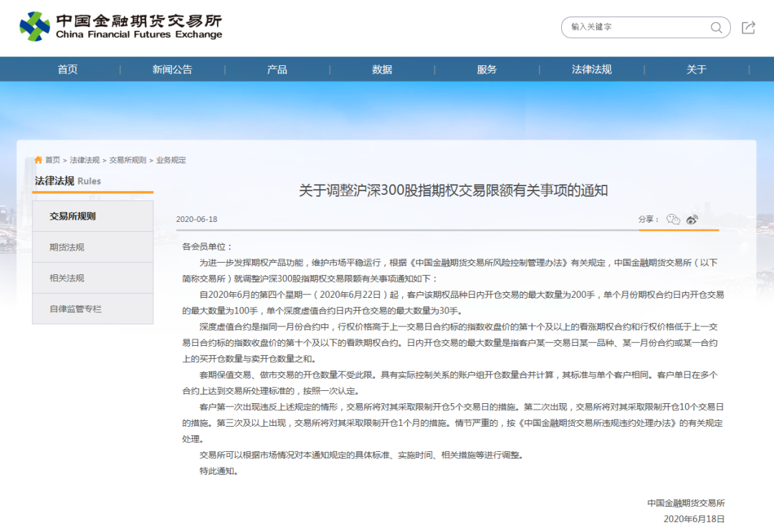
Task: Click the 特此通知 closing line
Action: (x=219, y=471)
